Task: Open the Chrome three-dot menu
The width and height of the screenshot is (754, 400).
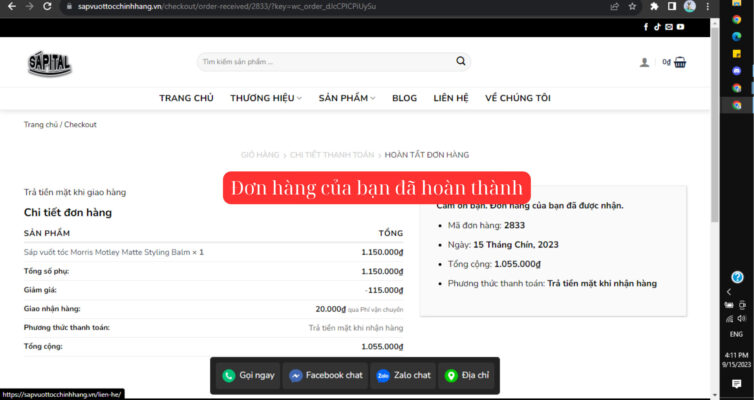Action: (x=707, y=6)
